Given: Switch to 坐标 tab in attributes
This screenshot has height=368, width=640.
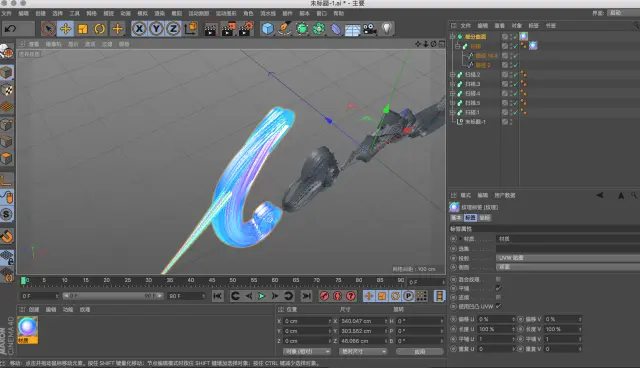Looking at the screenshot, I should [x=485, y=218].
